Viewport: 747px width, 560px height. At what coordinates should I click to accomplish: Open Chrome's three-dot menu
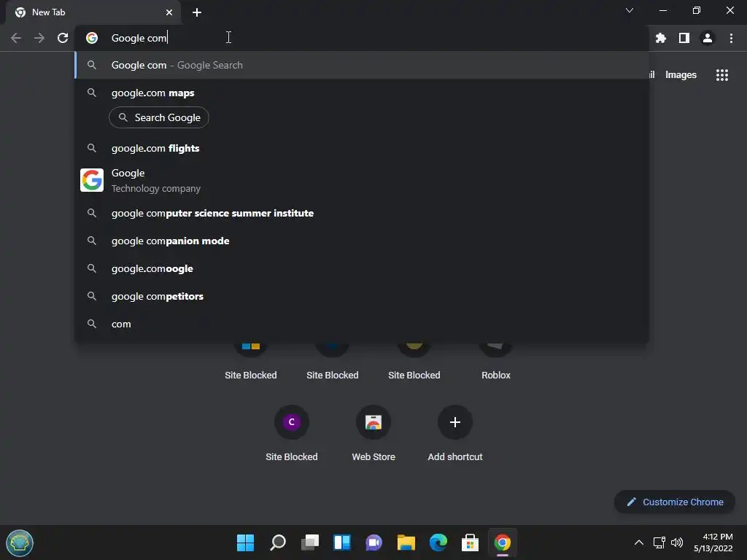click(x=731, y=38)
